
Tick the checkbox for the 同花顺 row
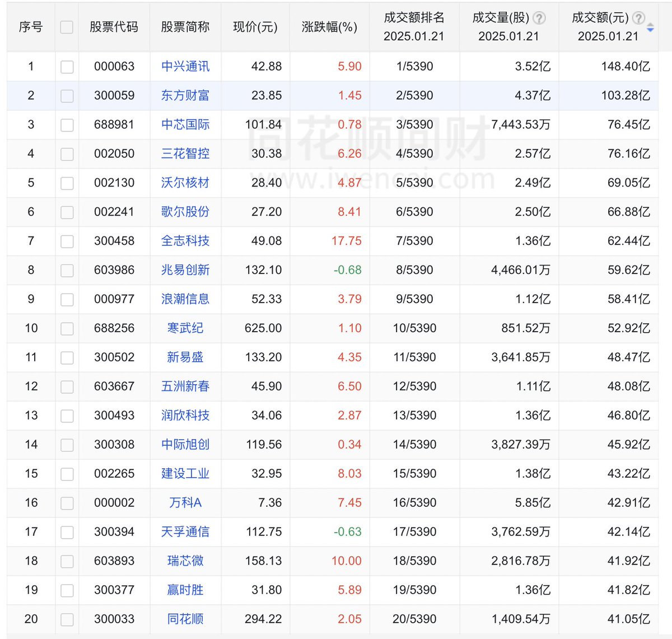(x=67, y=619)
